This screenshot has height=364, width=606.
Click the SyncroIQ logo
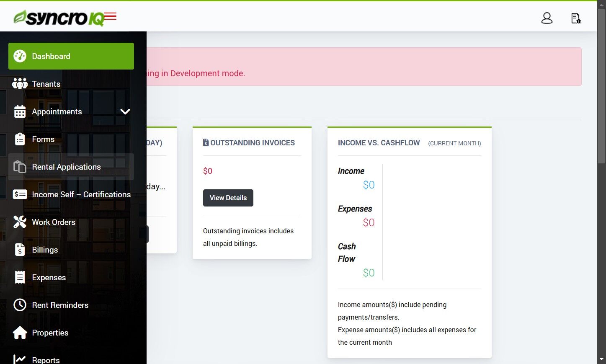coord(59,18)
